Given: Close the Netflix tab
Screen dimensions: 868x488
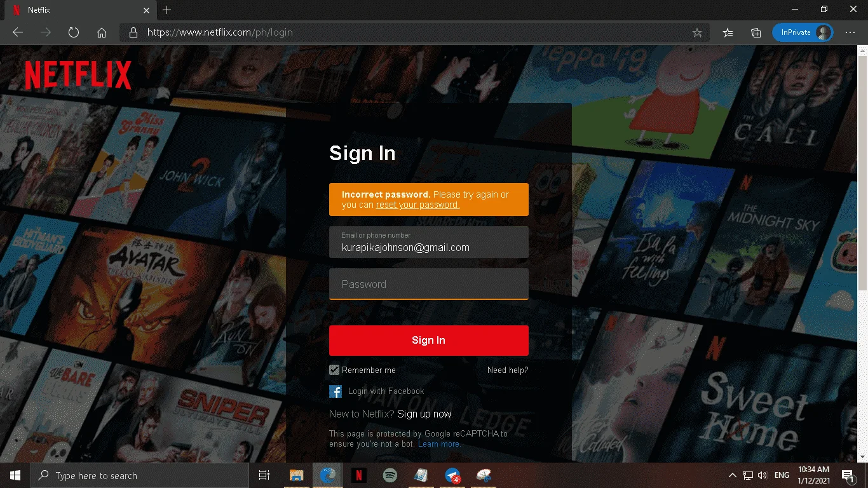Looking at the screenshot, I should pyautogui.click(x=147, y=10).
